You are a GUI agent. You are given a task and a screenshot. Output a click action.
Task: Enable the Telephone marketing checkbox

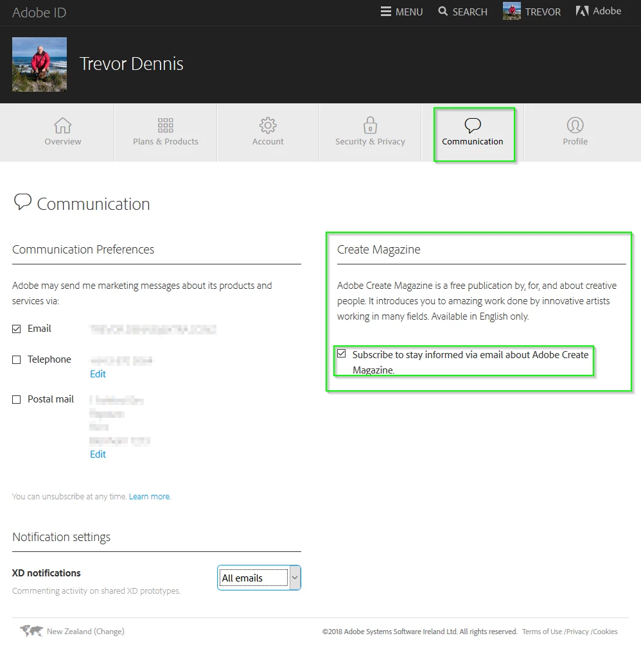coord(16,359)
